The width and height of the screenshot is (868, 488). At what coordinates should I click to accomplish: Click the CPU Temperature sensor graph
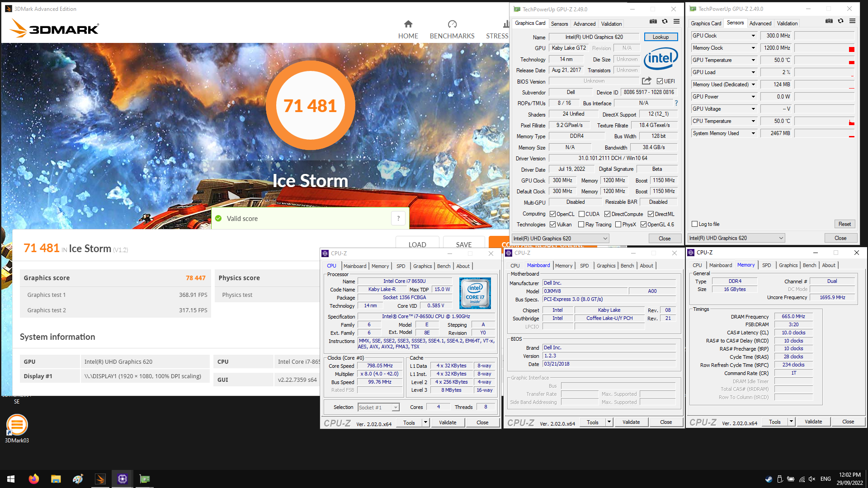[x=825, y=121]
